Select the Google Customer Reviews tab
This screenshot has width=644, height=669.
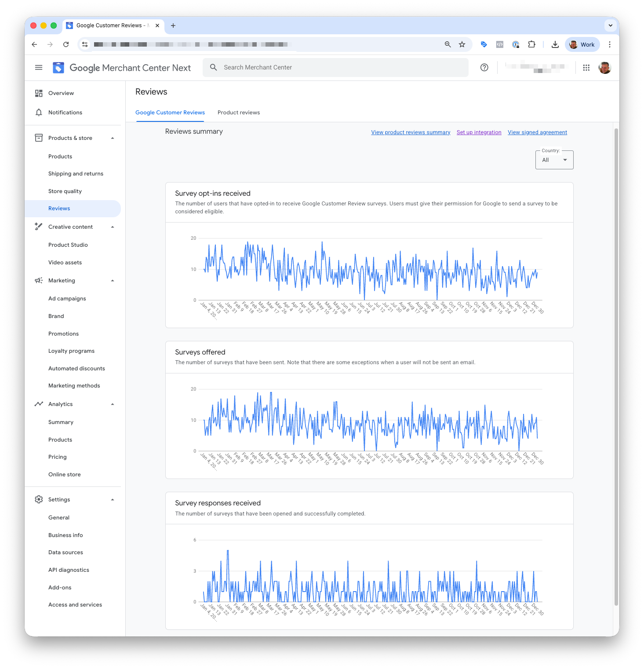point(170,113)
